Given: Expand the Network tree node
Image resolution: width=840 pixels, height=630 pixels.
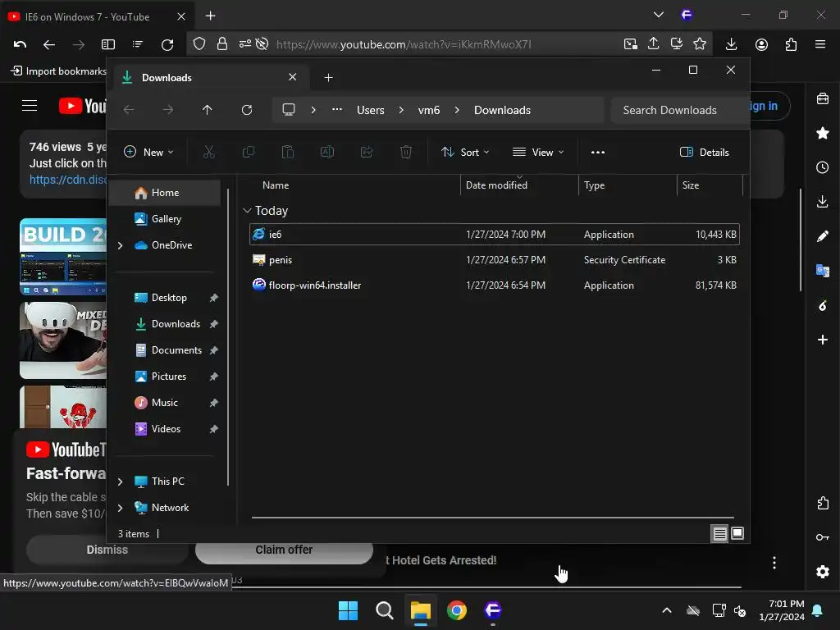Looking at the screenshot, I should point(121,508).
